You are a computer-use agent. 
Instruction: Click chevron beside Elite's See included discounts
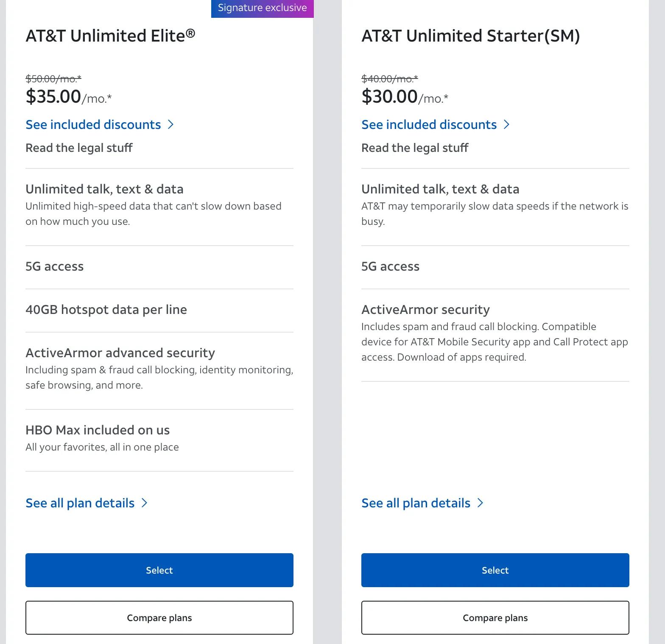pyautogui.click(x=170, y=125)
